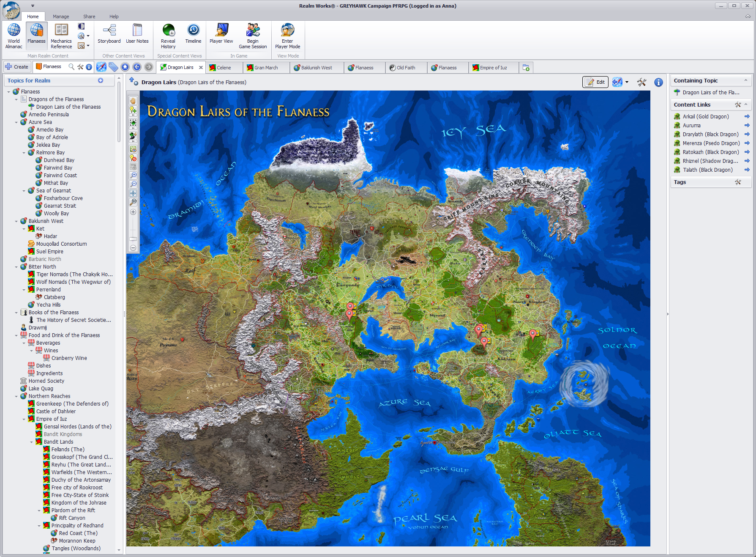Screen dimensions: 756x557
Task: Follow the Auruma link arrow
Action: [747, 125]
